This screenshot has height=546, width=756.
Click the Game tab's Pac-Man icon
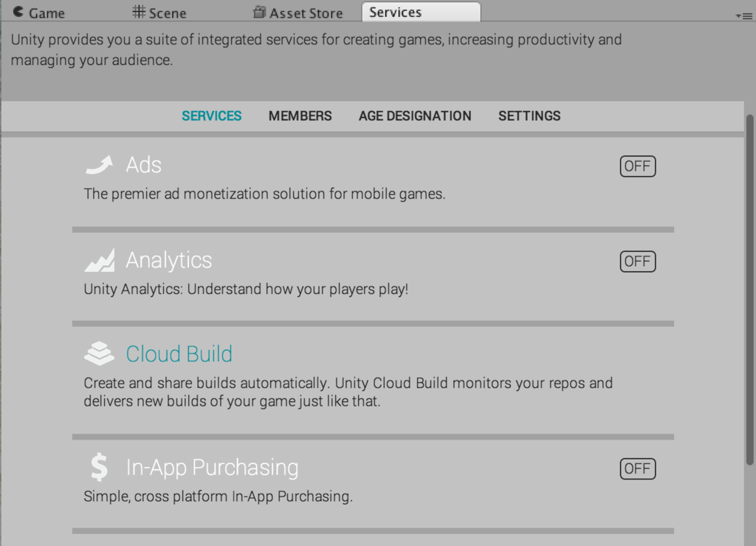pyautogui.click(x=18, y=12)
